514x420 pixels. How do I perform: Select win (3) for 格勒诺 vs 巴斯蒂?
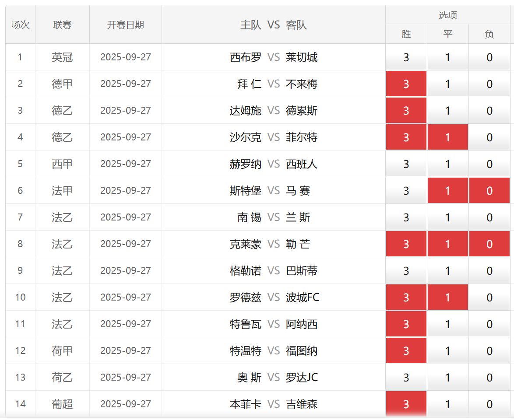406,271
